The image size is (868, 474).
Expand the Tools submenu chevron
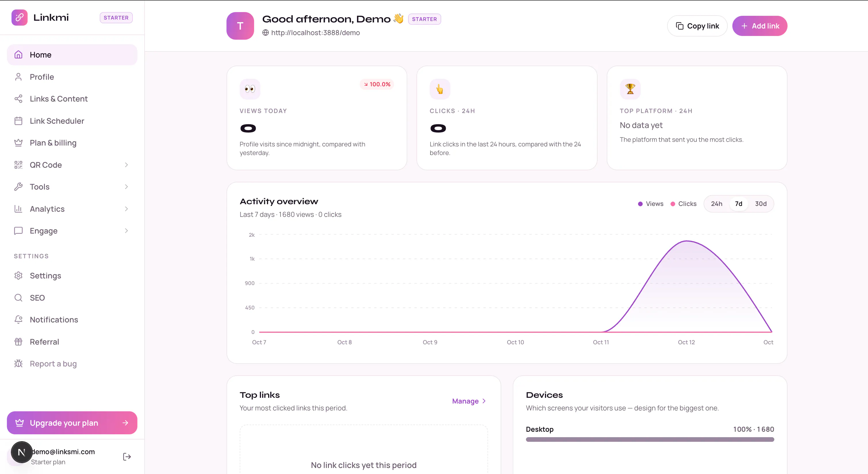tap(126, 187)
